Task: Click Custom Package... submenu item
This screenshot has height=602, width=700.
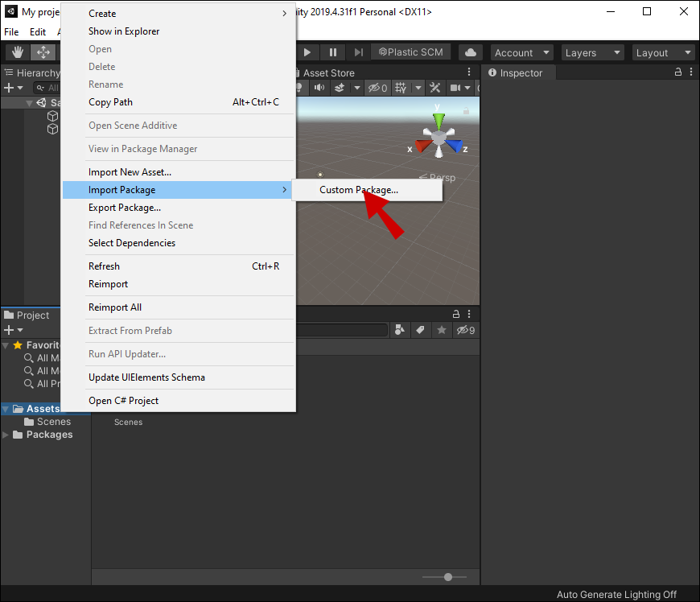Action: [367, 190]
